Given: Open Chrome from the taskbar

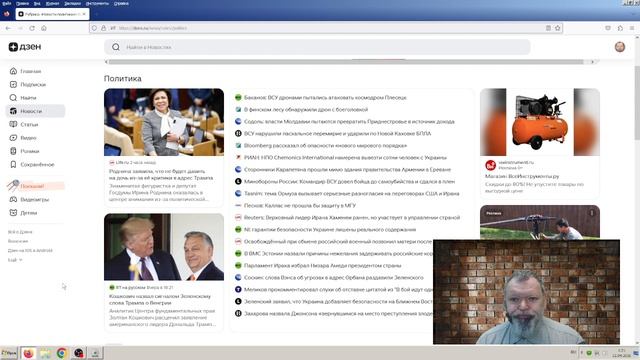Looking at the screenshot, I should [x=62, y=353].
